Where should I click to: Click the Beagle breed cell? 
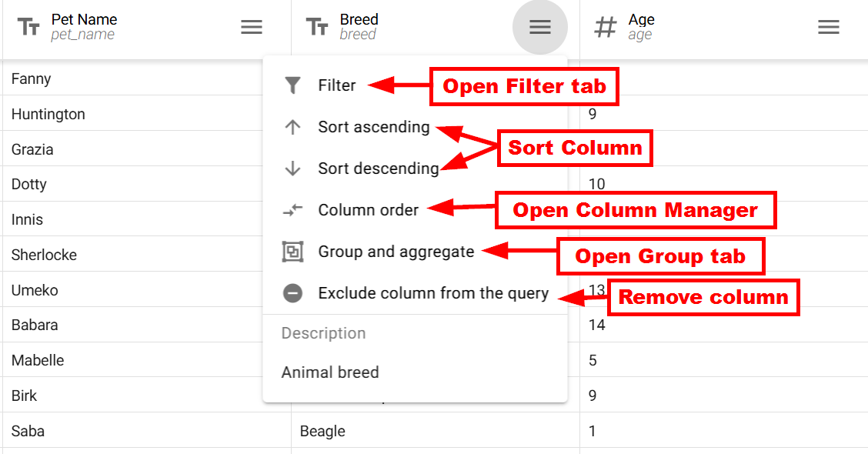435,431
